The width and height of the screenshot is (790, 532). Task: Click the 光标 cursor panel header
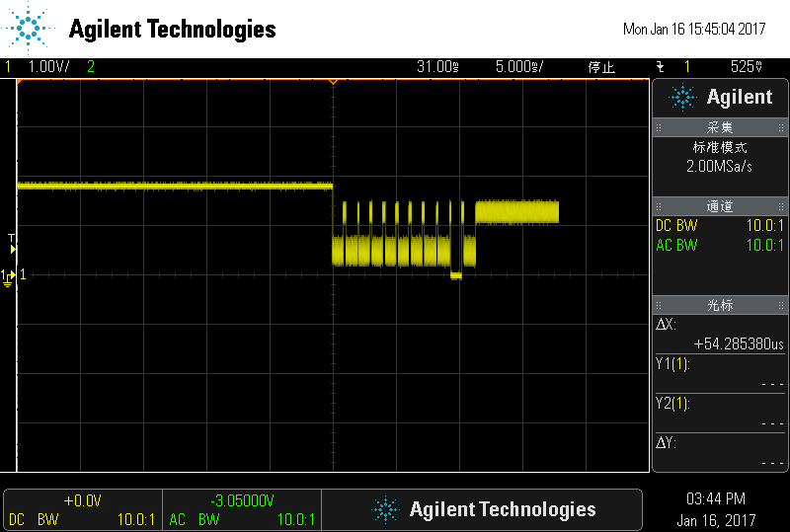[x=720, y=305]
